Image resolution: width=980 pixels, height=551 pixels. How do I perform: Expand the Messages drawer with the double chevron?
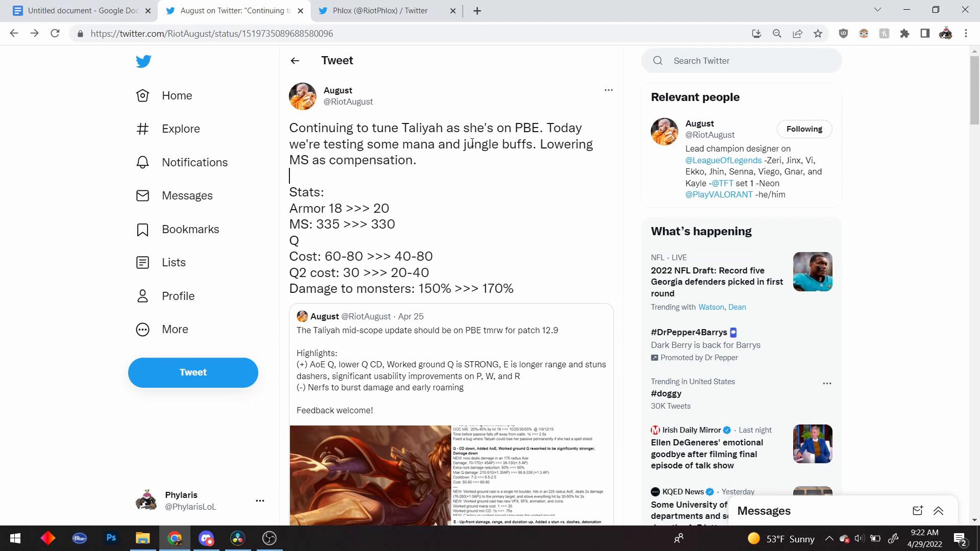pos(938,511)
